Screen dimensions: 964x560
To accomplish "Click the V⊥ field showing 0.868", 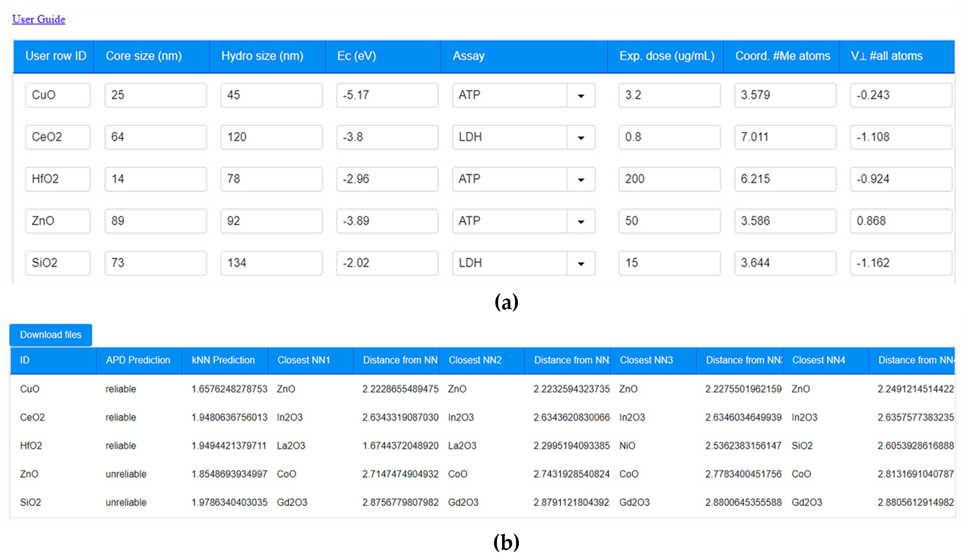I will click(901, 221).
